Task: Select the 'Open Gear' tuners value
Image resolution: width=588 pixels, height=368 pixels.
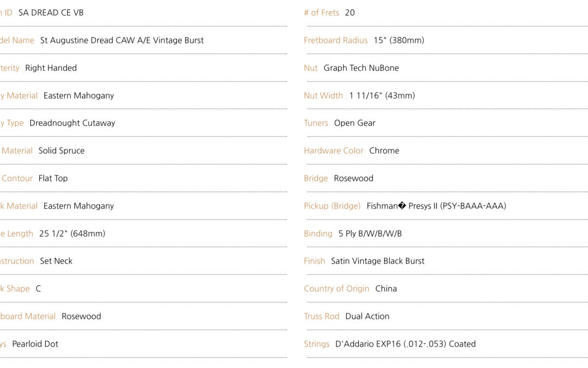Action: pyautogui.click(x=355, y=123)
